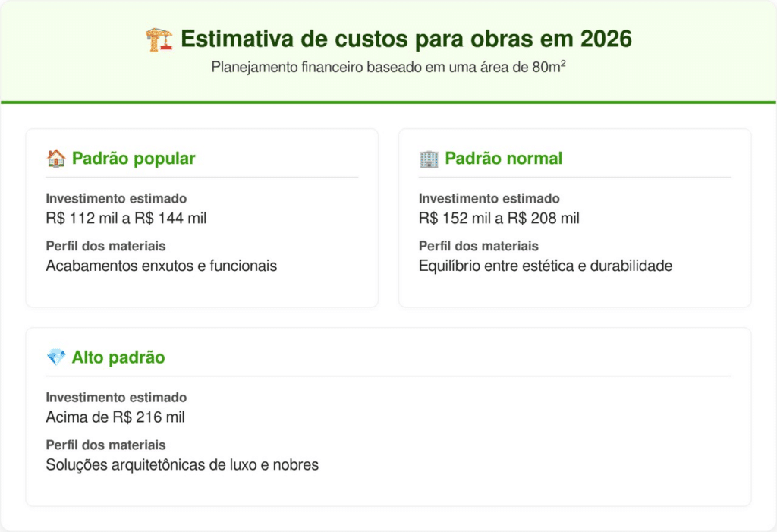
Task: Click the office building icon beside Padrão normal
Action: click(429, 159)
